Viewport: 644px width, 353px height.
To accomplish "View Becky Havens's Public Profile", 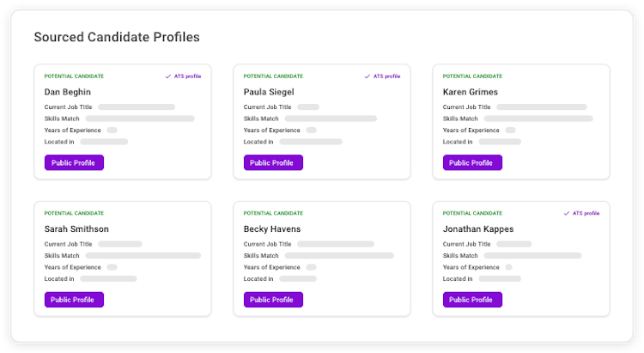I will 273,300.
